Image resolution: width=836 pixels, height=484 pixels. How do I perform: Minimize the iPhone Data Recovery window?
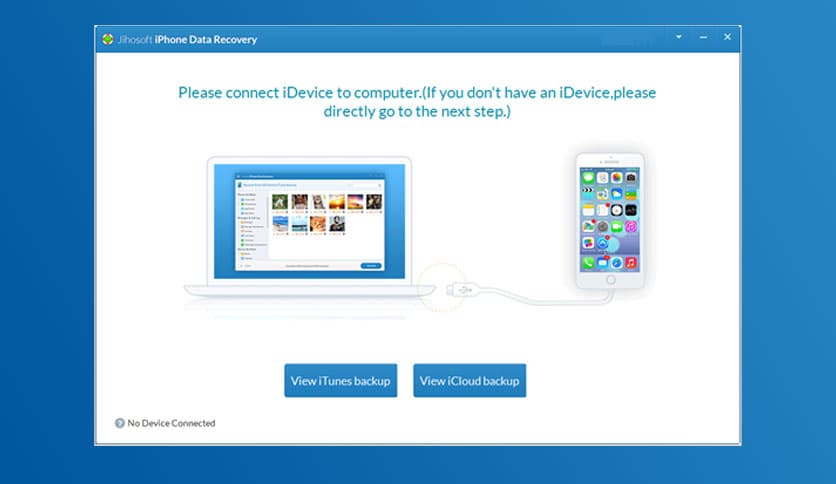703,37
